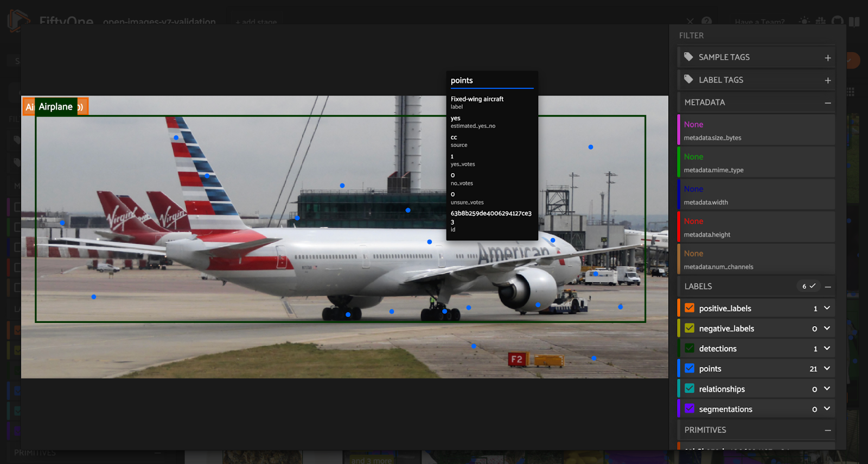Image resolution: width=868 pixels, height=464 pixels.
Task: Click the open-images-v7-validation dataset name
Action: (x=159, y=22)
